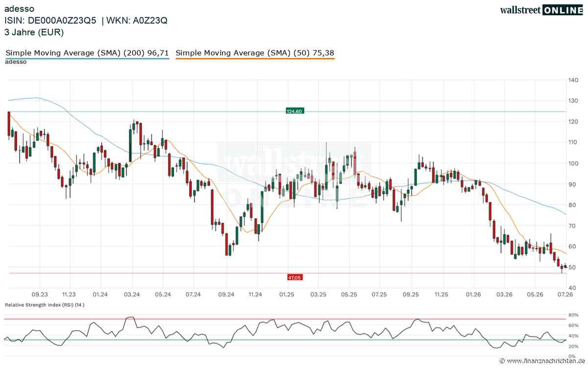Screen dimensions: 588x368
Task: Click the date axis label 05.25
Action: click(x=349, y=294)
